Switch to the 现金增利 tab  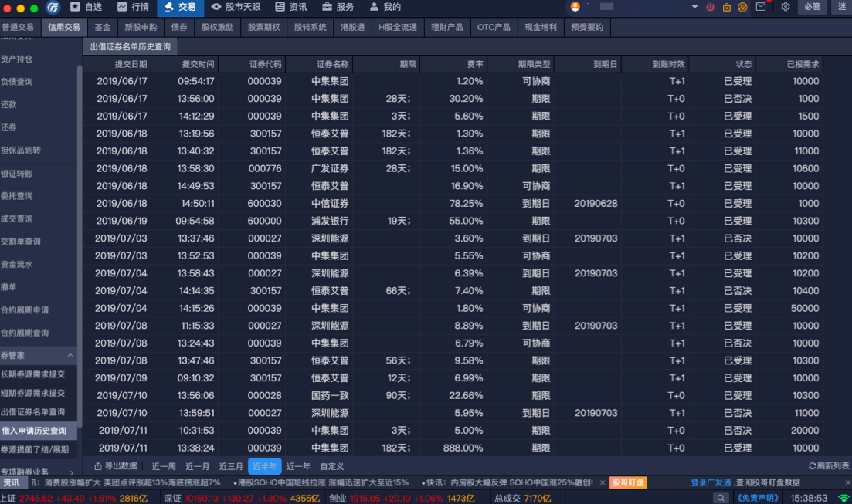pyautogui.click(x=541, y=27)
